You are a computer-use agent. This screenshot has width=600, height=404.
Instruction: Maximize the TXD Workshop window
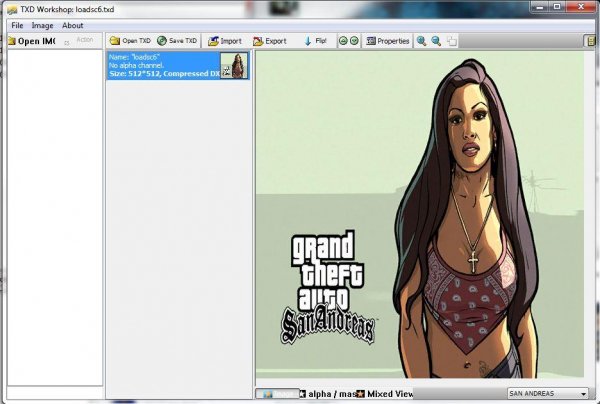pos(558,7)
